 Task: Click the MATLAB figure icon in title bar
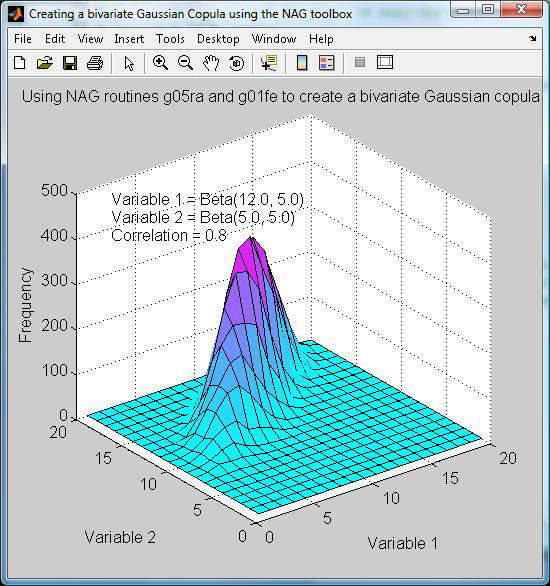pos(16,14)
